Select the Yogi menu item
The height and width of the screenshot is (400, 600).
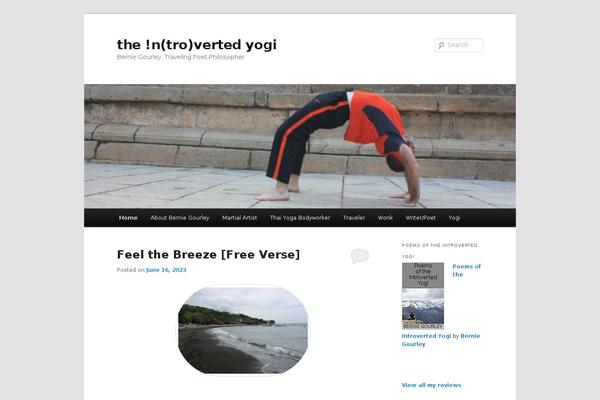pyautogui.click(x=454, y=218)
